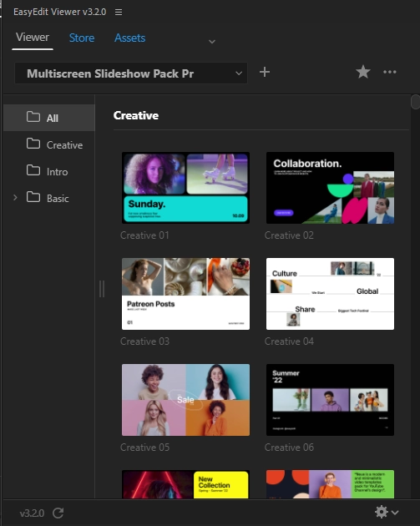Click the folder icon next to Creative
The image size is (420, 526).
point(33,144)
